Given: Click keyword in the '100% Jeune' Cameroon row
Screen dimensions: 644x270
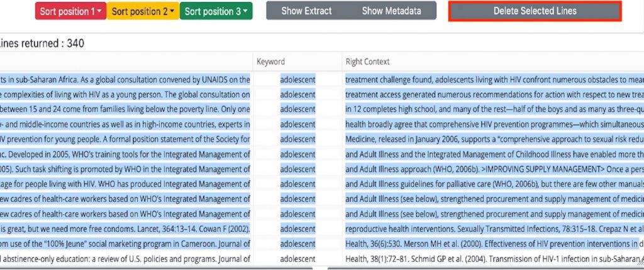Looking at the screenshot, I should (x=297, y=244).
